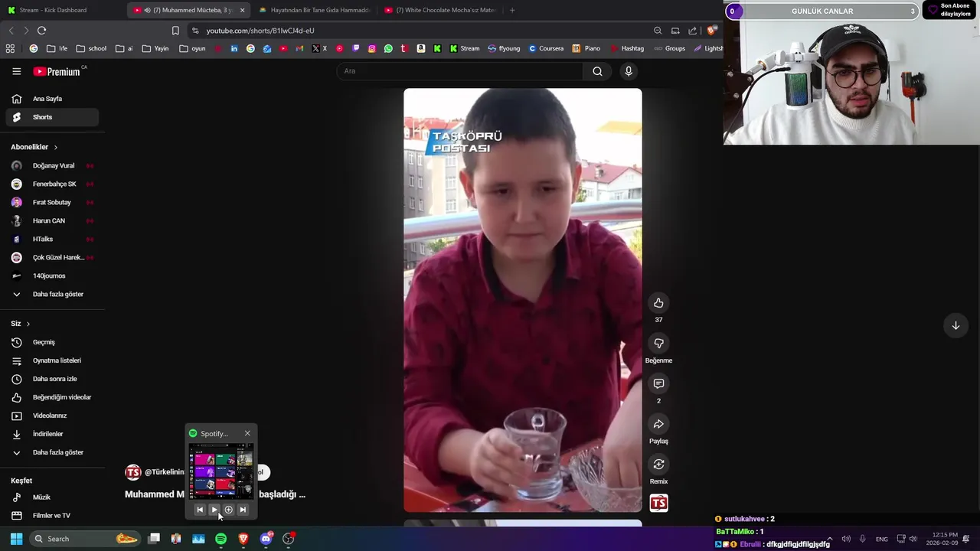Close the Muhammed Mücteba tab
This screenshot has height=551, width=980.
[x=242, y=10]
